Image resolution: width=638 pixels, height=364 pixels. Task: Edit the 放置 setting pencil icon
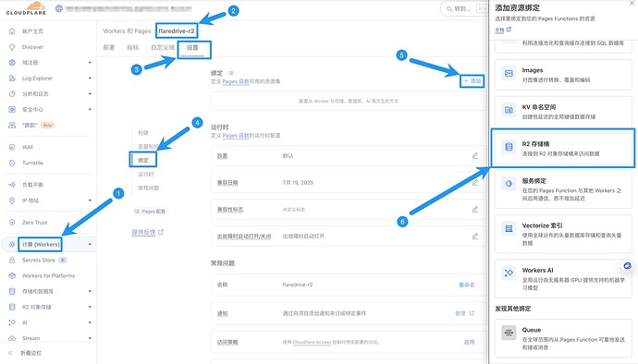pos(475,156)
